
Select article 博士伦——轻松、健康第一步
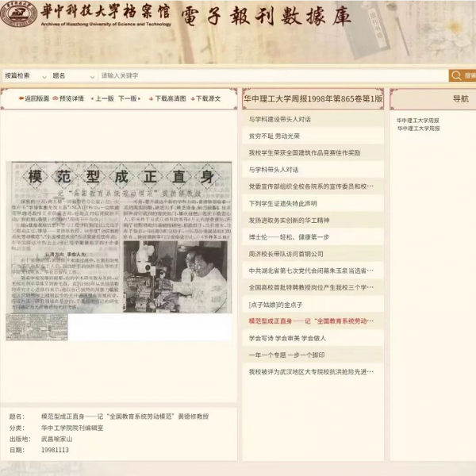[x=289, y=236]
